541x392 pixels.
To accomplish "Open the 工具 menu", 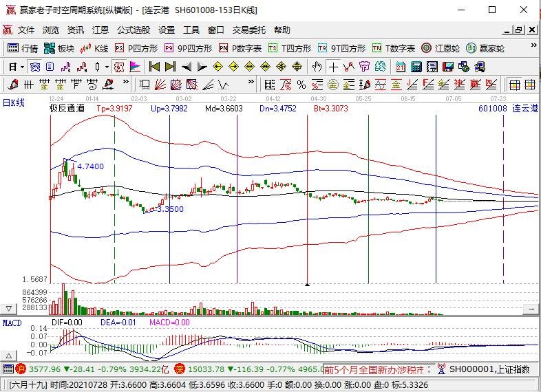I will (x=191, y=30).
